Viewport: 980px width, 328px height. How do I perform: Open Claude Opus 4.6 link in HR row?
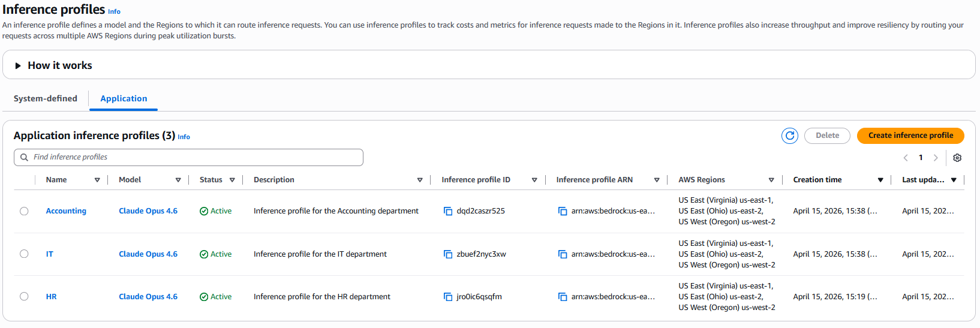coord(148,297)
